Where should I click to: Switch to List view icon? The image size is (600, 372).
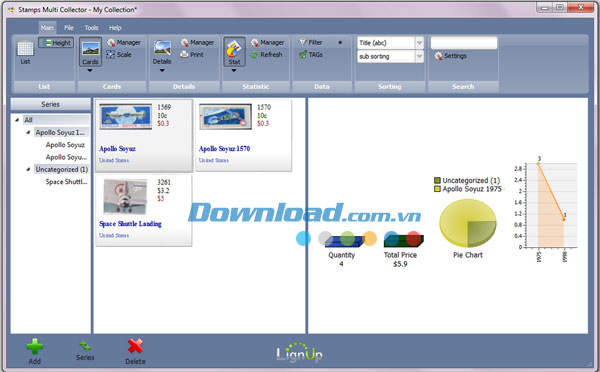[x=25, y=49]
